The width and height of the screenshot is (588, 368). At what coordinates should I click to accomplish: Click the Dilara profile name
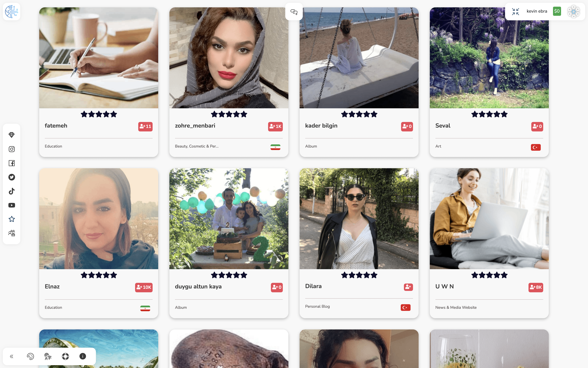click(x=313, y=286)
